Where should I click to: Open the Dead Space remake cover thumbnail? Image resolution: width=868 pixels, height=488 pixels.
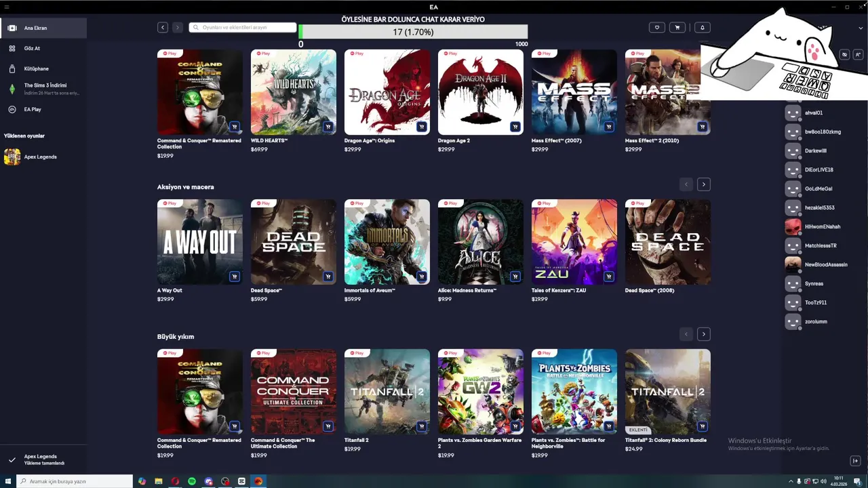click(294, 242)
